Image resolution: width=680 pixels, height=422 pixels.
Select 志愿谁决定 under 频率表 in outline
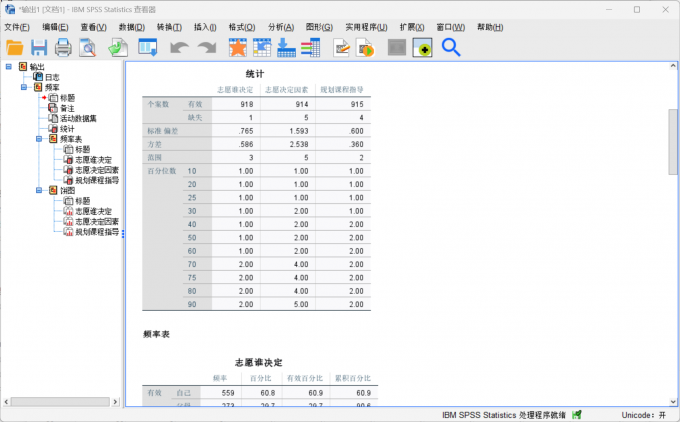pos(93,160)
